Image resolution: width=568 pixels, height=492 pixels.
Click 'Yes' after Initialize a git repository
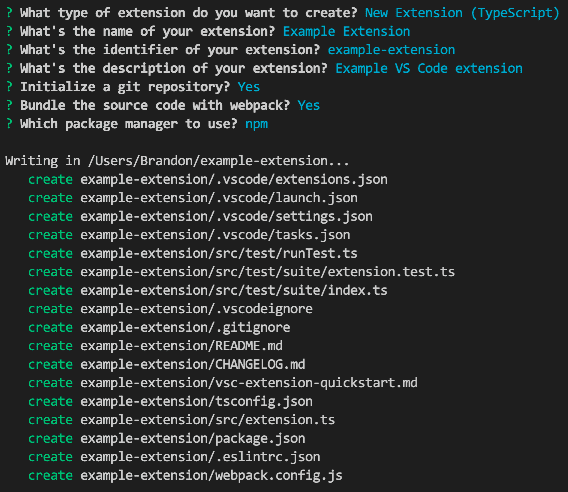tap(248, 87)
